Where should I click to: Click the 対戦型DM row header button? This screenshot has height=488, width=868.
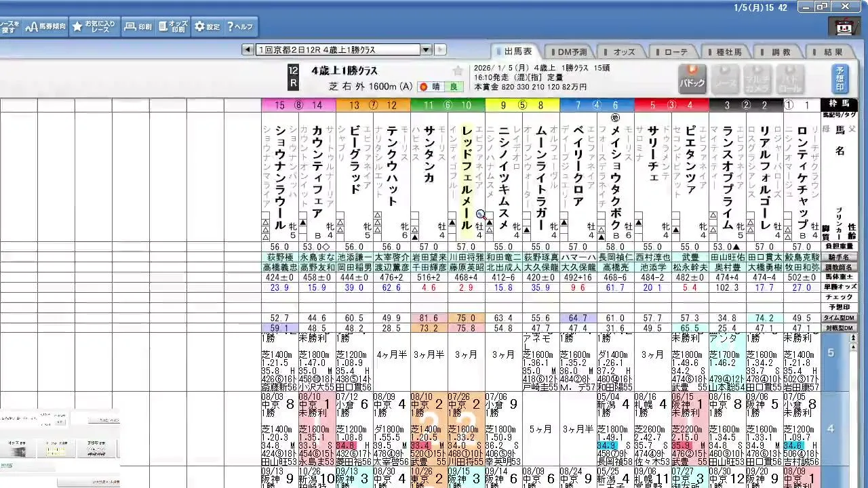(840, 328)
